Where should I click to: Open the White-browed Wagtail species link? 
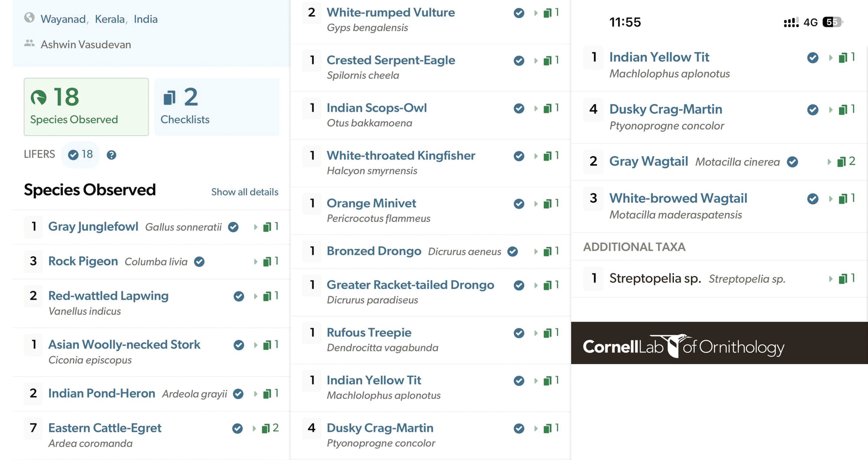678,198
